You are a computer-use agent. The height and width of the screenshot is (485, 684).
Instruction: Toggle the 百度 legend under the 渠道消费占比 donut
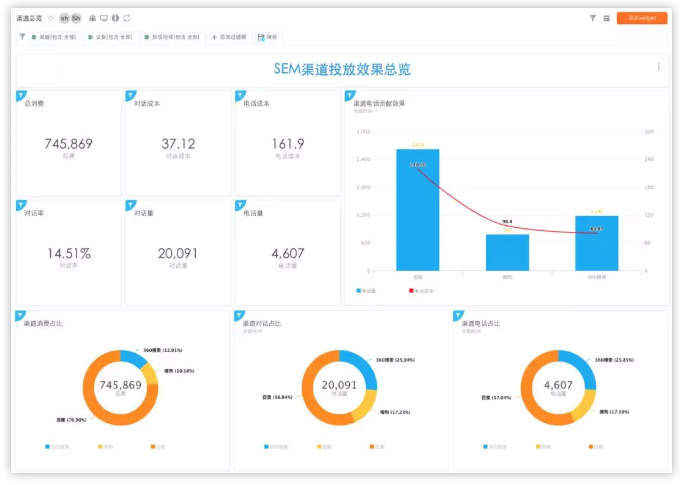point(155,446)
